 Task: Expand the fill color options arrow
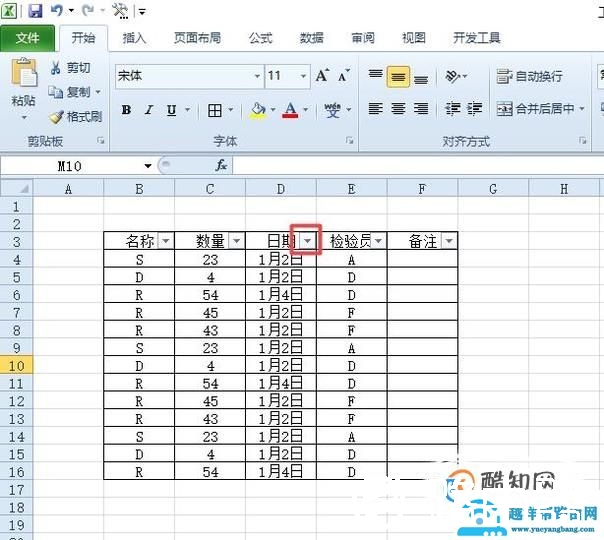click(273, 110)
